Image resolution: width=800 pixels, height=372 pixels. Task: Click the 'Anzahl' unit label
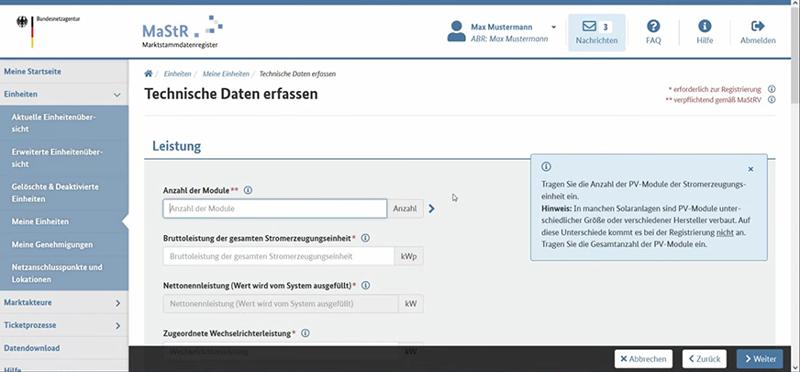pyautogui.click(x=405, y=209)
